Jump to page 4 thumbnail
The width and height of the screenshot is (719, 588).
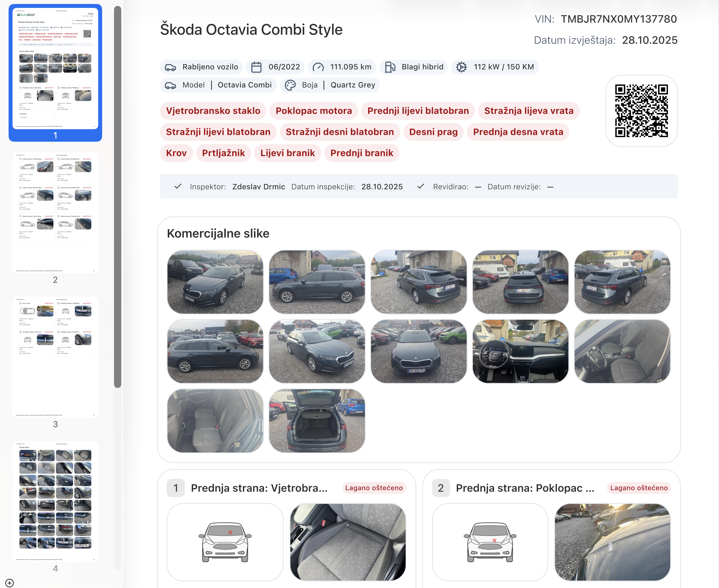(55, 501)
